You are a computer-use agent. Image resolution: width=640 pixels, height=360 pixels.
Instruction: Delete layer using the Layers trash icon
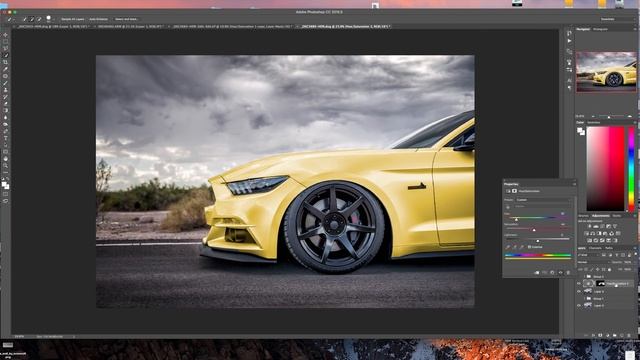[629, 335]
